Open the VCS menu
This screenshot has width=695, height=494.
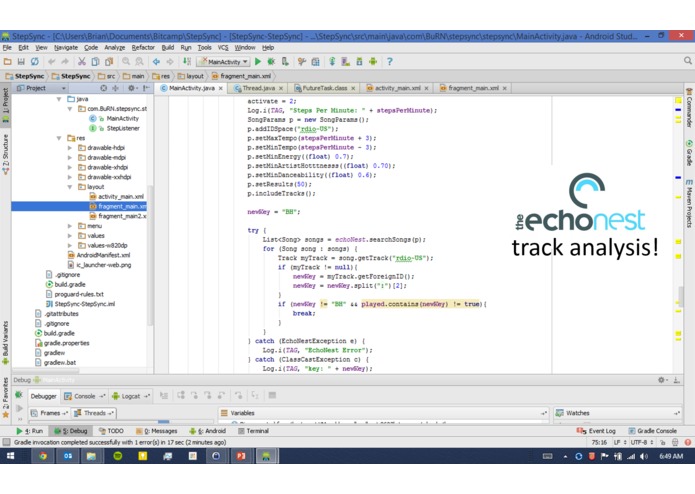223,47
